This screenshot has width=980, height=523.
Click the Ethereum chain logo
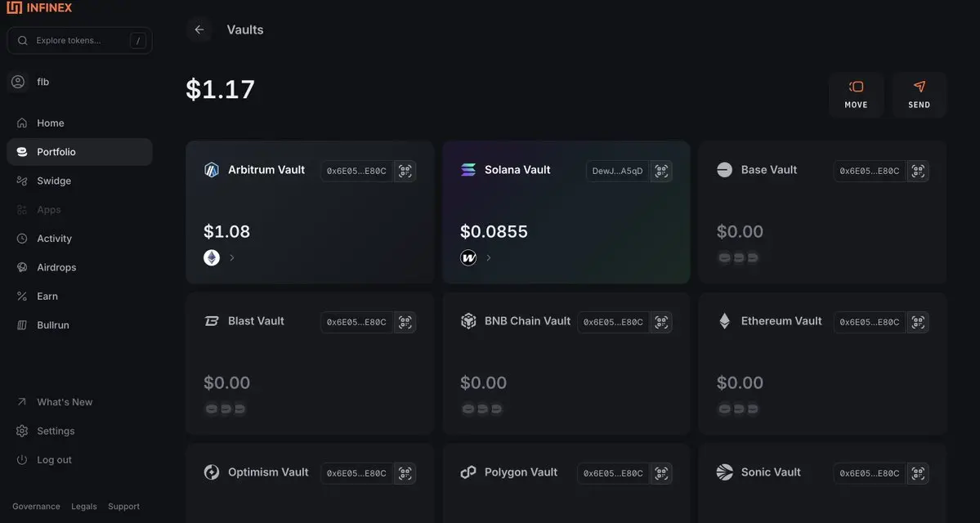(x=724, y=321)
